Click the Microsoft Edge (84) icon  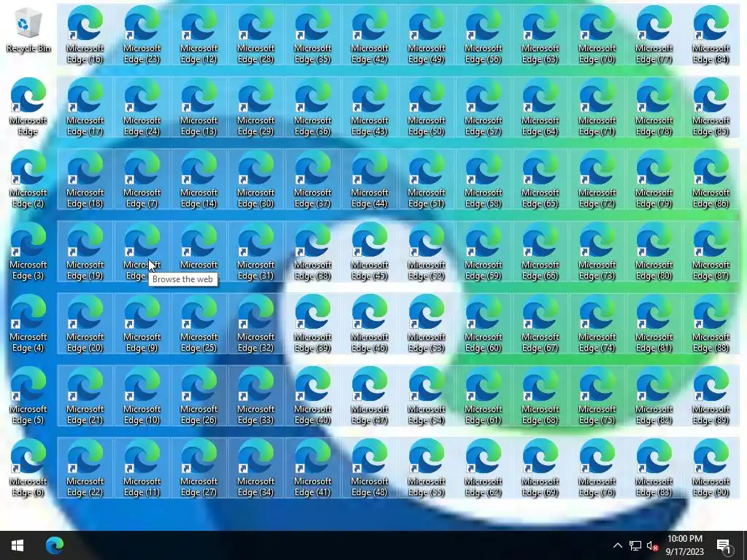coord(711,35)
